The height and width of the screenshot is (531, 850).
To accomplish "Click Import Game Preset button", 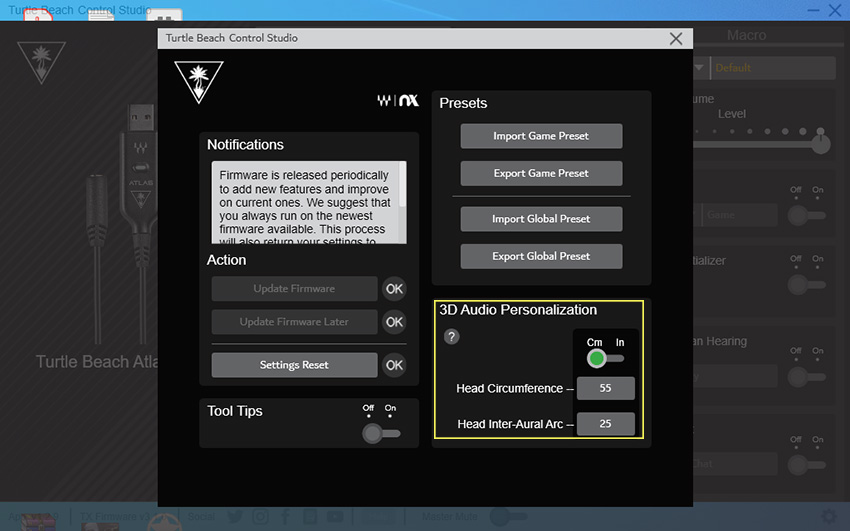I will coord(541,136).
